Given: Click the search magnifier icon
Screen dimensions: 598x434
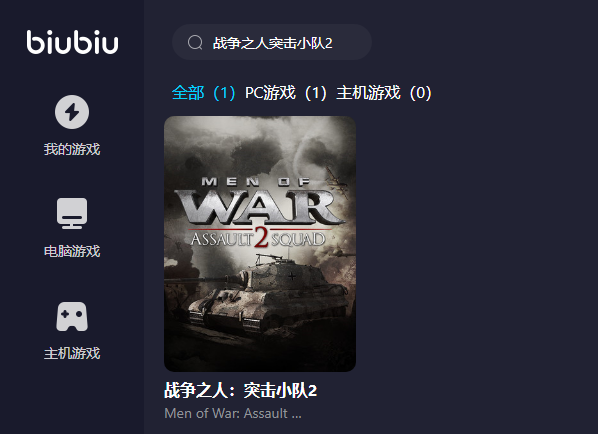Looking at the screenshot, I should pyautogui.click(x=195, y=43).
